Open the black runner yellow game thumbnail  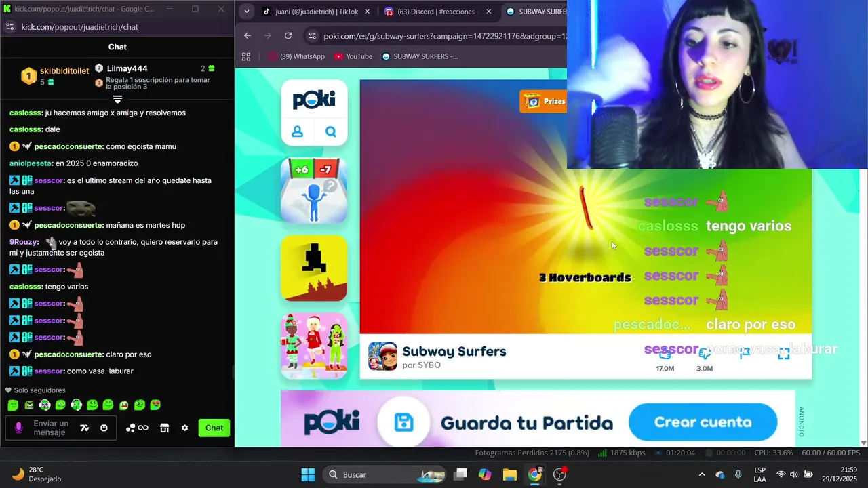314,268
